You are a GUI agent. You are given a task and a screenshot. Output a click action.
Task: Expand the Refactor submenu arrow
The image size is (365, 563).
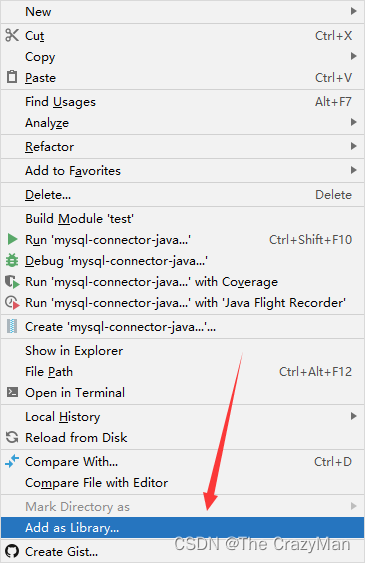click(354, 146)
